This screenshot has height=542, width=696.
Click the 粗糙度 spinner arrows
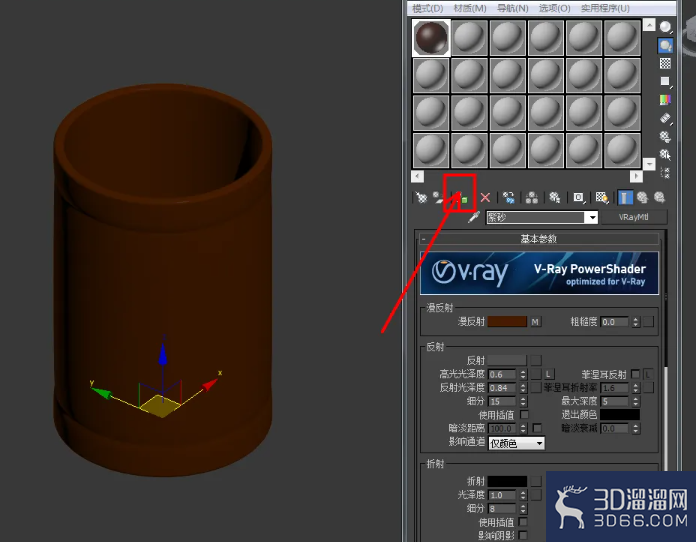[636, 322]
